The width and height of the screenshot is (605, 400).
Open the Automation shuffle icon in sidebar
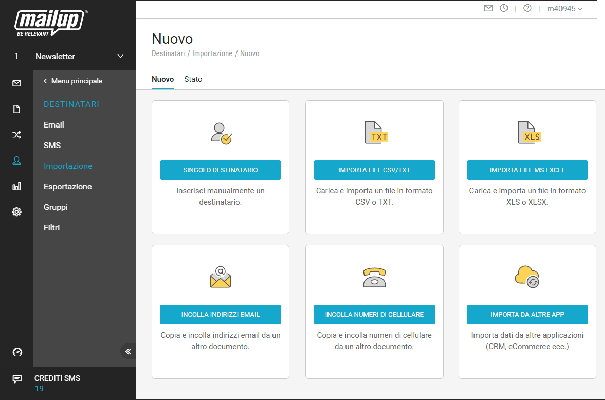pos(16,134)
